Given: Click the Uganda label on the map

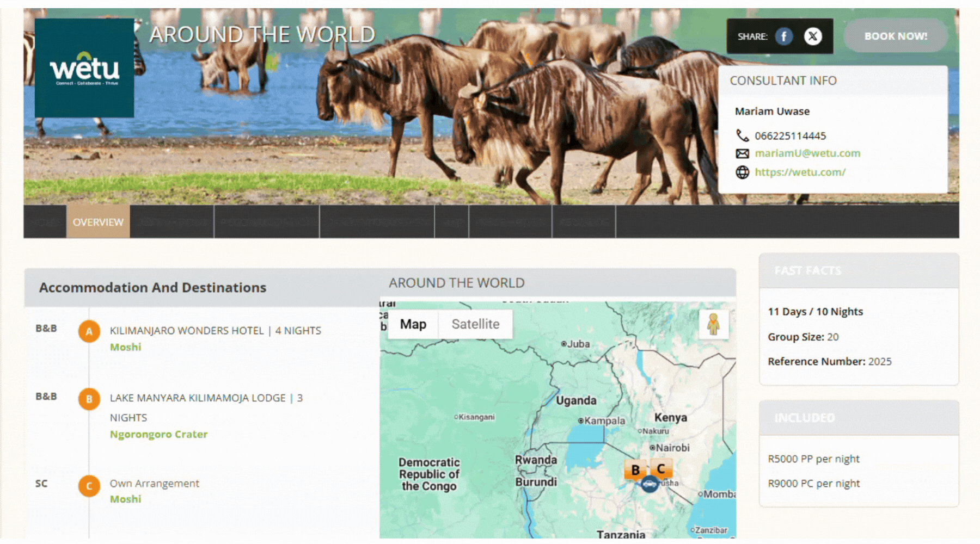Looking at the screenshot, I should 576,400.
